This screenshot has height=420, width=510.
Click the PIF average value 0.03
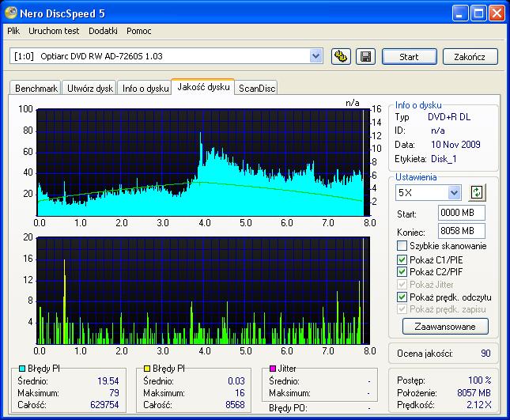(x=236, y=380)
